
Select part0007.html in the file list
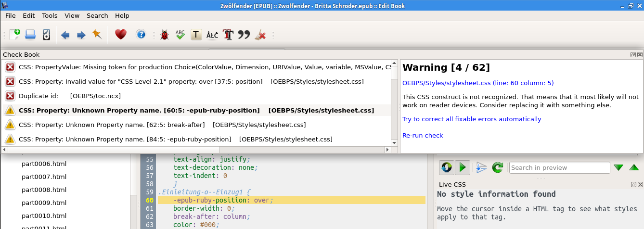(44, 177)
